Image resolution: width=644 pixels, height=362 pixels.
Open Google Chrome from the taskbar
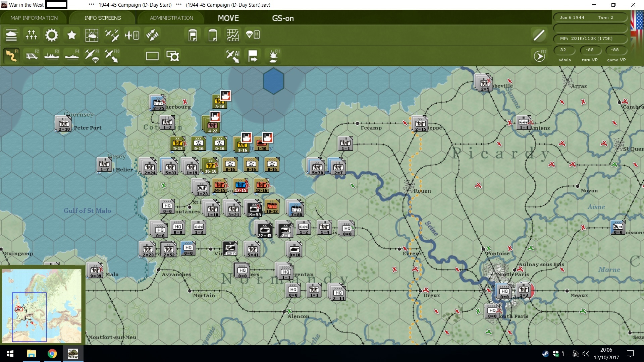click(x=52, y=354)
